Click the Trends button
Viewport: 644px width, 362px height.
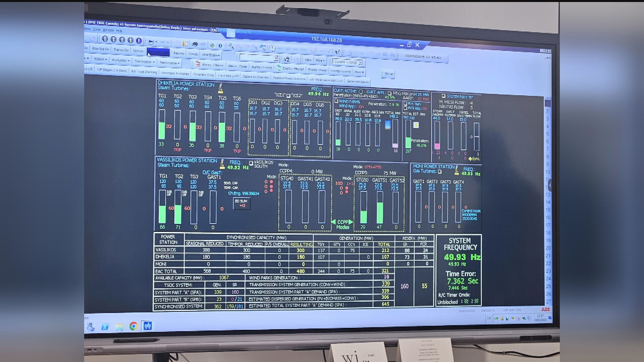click(x=193, y=54)
